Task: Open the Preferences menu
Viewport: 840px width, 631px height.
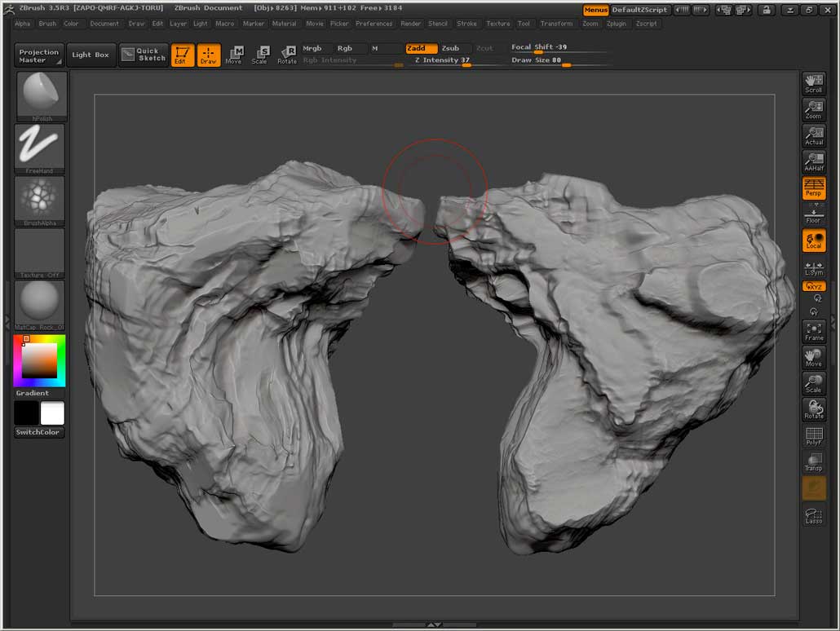Action: coord(374,24)
